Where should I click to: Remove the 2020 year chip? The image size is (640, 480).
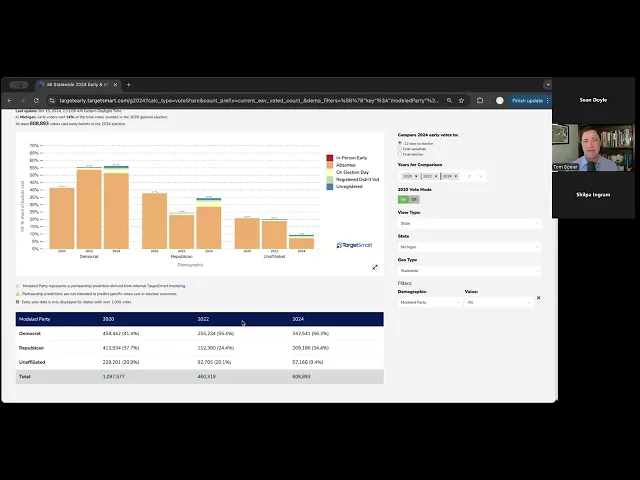(x=416, y=176)
